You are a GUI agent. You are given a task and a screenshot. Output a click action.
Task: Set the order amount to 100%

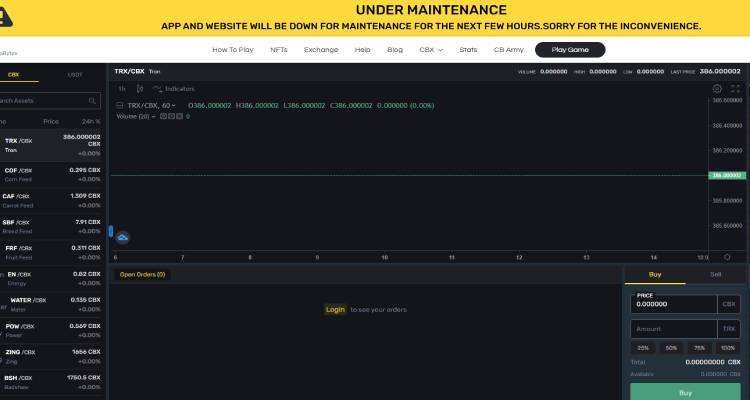click(x=728, y=348)
